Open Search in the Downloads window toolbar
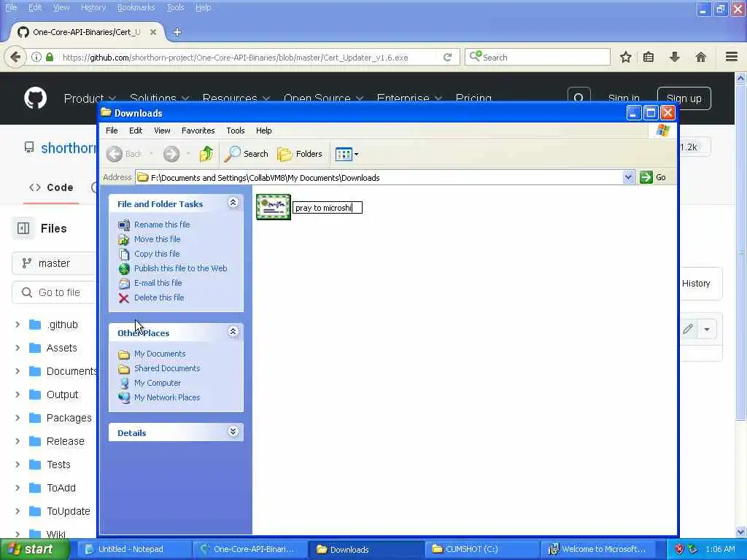 (x=247, y=154)
